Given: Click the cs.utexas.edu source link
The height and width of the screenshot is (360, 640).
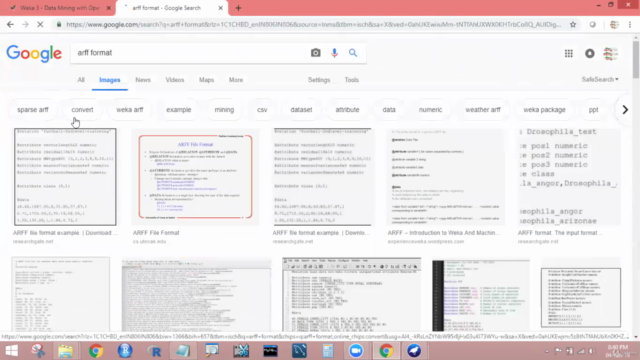Looking at the screenshot, I should 149,242.
